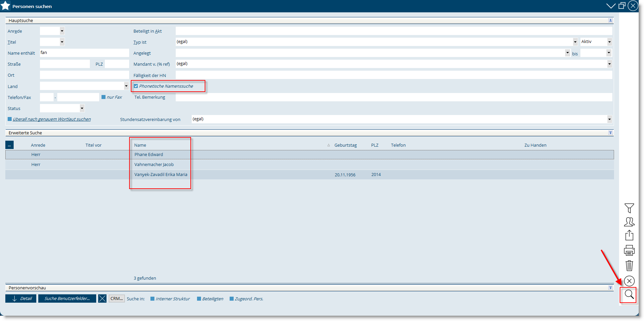Click the PLZ input field
The height and width of the screenshot is (321, 644).
pyautogui.click(x=117, y=64)
